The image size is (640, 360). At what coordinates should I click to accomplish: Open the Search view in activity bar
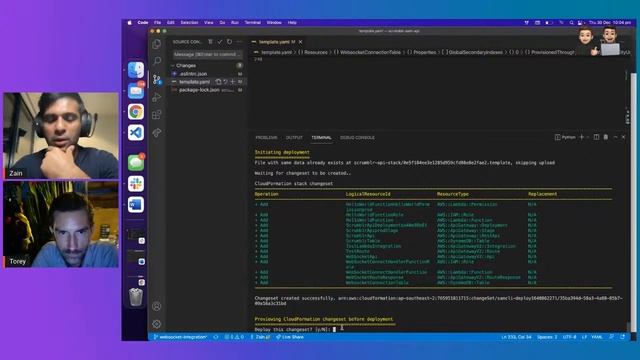[157, 61]
